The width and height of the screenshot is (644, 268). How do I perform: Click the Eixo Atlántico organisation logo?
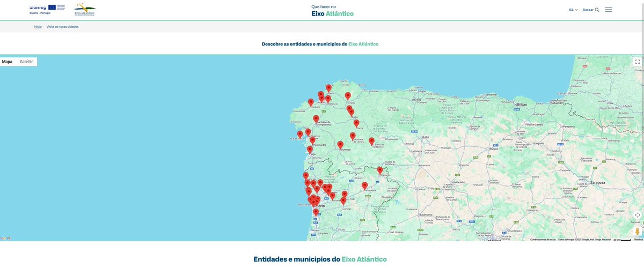tap(85, 9)
